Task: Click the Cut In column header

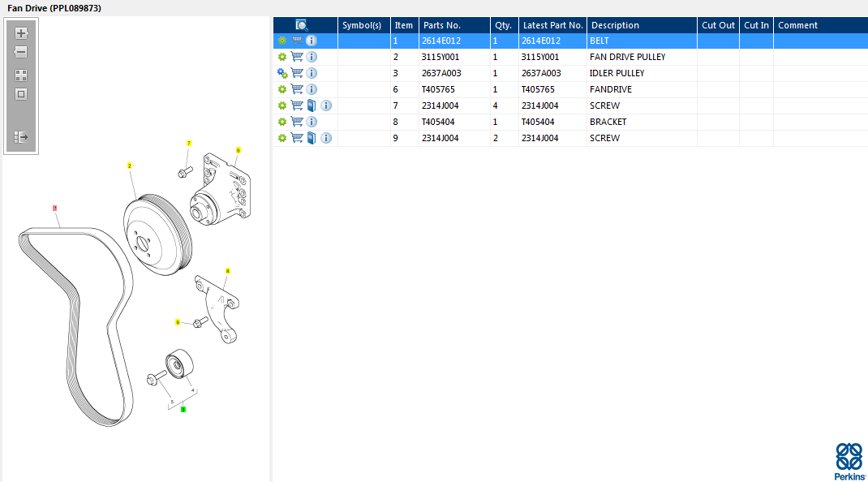Action: [756, 25]
